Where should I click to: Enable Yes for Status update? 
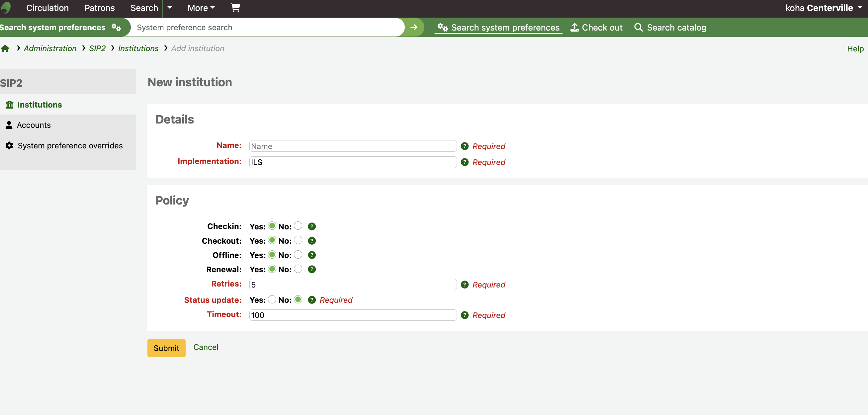pos(271,299)
